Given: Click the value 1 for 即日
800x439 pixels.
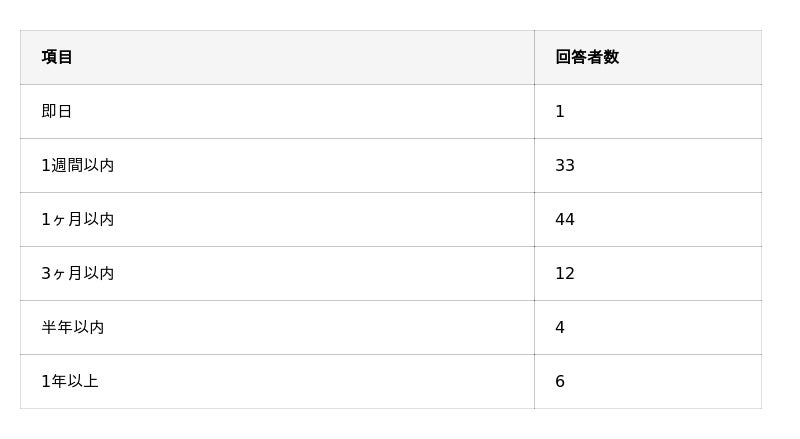Looking at the screenshot, I should coord(560,111).
